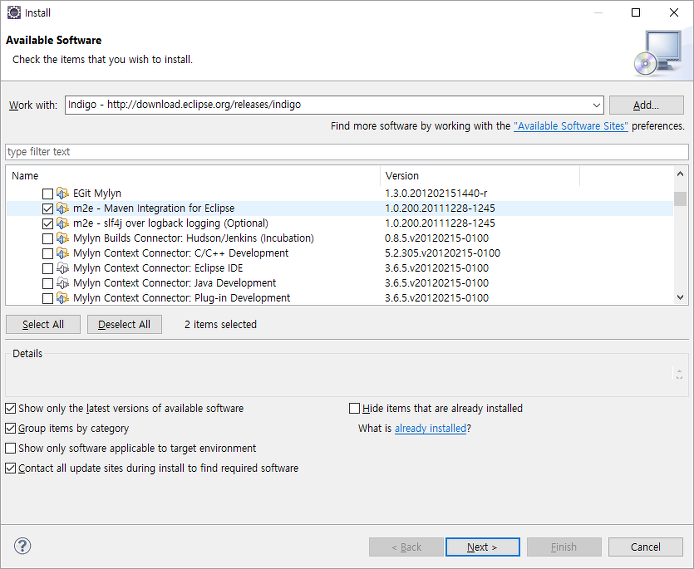Click the type filter text field

click(347, 152)
